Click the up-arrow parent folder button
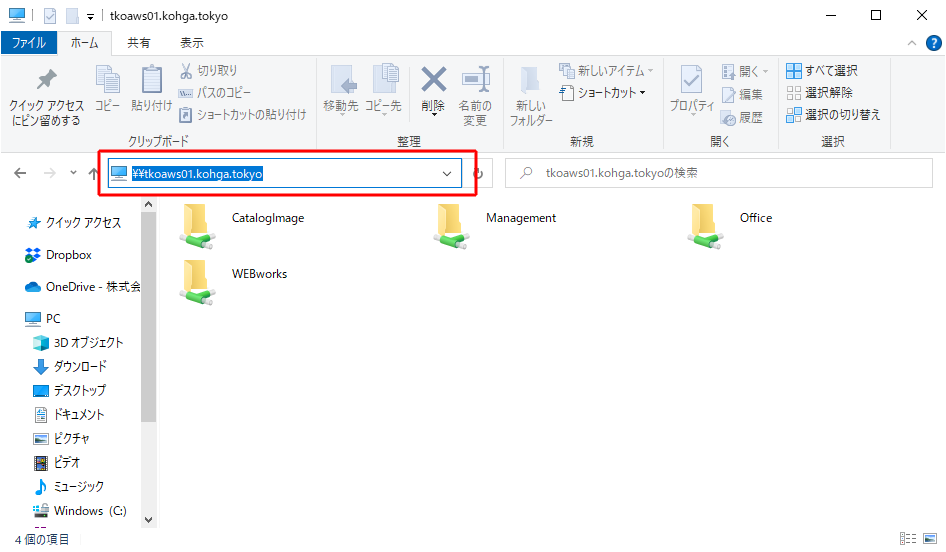Screen dimensions: 946x552 tap(94, 174)
